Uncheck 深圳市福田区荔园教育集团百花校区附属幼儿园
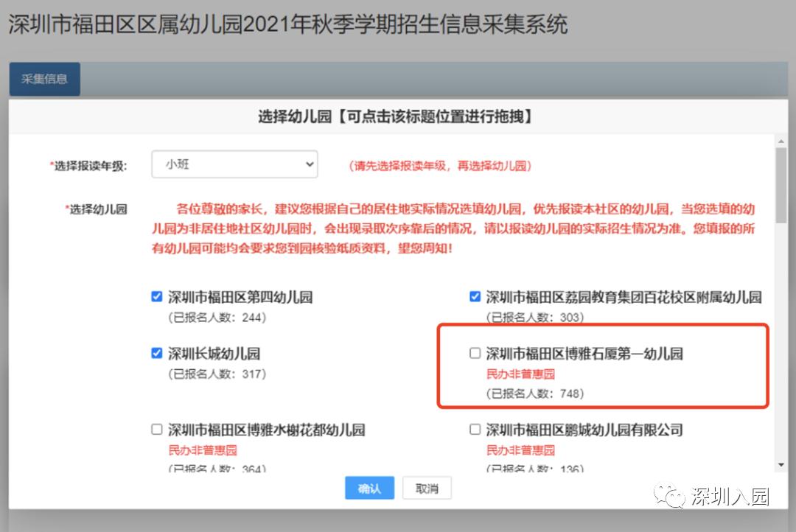The width and height of the screenshot is (796, 532). click(x=475, y=295)
